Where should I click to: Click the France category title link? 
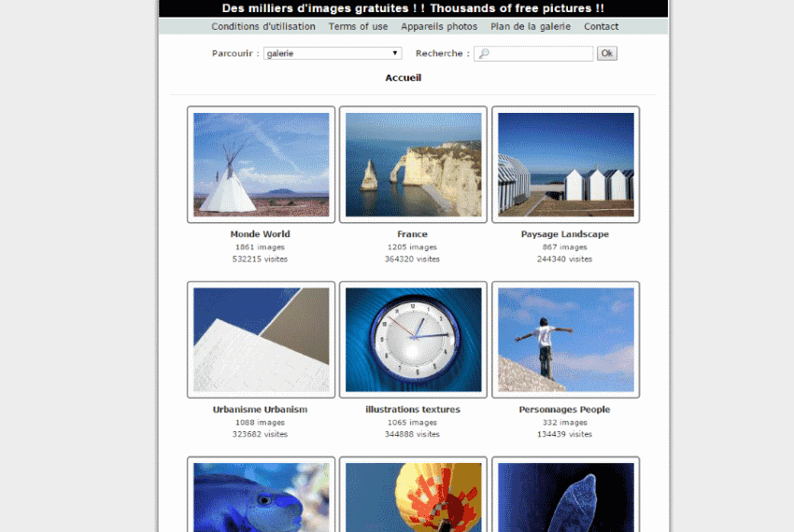click(412, 234)
